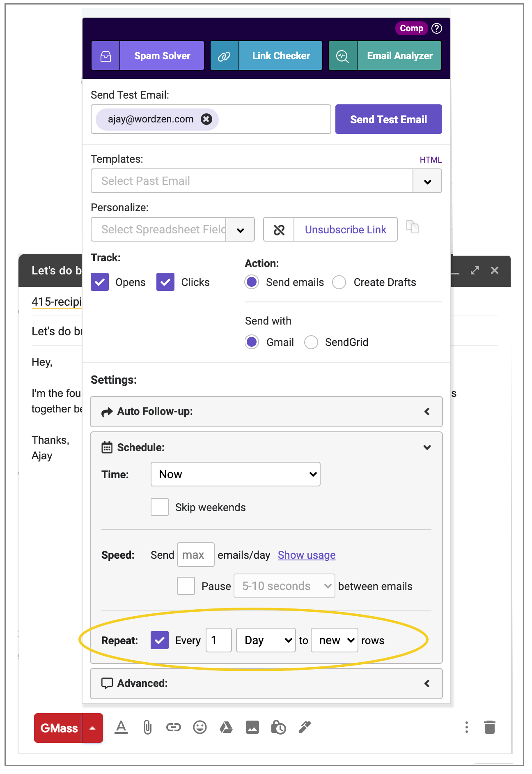This screenshot has width=532, height=774.
Task: Open the Spam Solver tool
Action: (x=148, y=55)
